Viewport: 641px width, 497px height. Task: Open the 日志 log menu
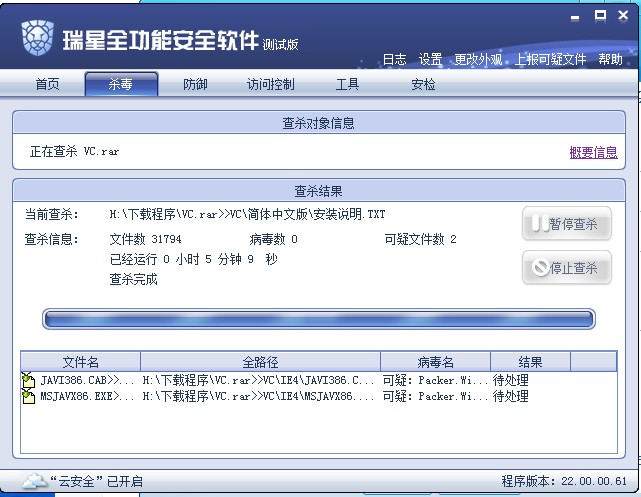[394, 59]
